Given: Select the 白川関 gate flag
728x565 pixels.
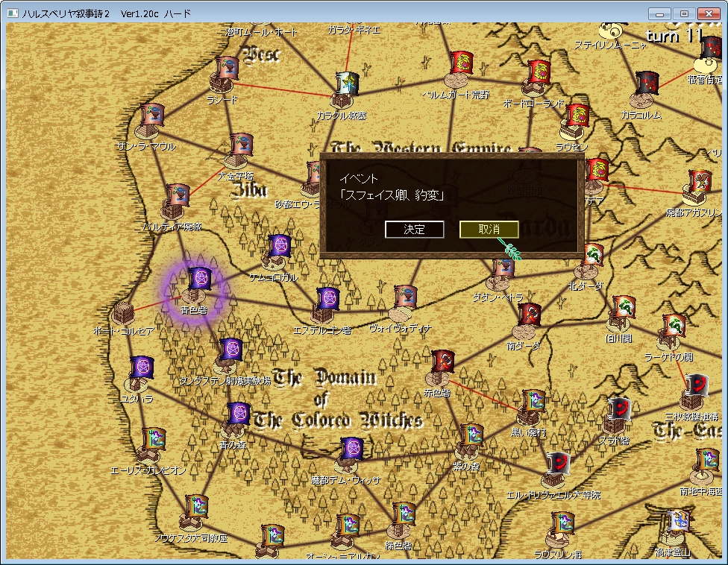Looking at the screenshot, I should pos(624,308).
